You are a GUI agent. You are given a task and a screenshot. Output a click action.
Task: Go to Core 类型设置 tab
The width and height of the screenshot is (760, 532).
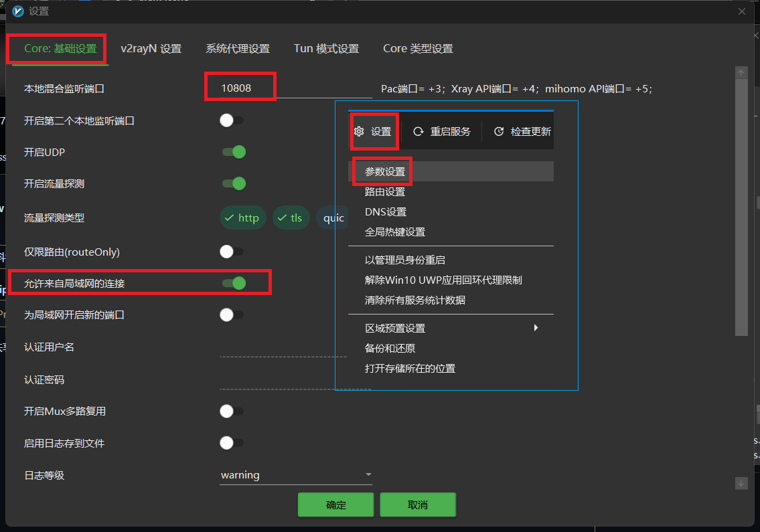418,48
